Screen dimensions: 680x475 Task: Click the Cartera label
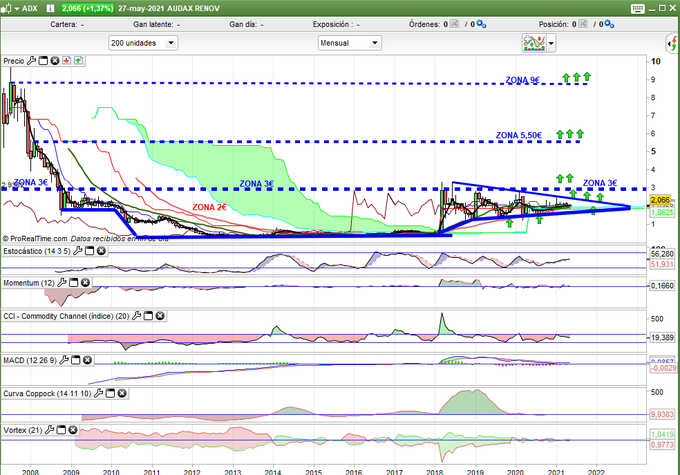[64, 25]
